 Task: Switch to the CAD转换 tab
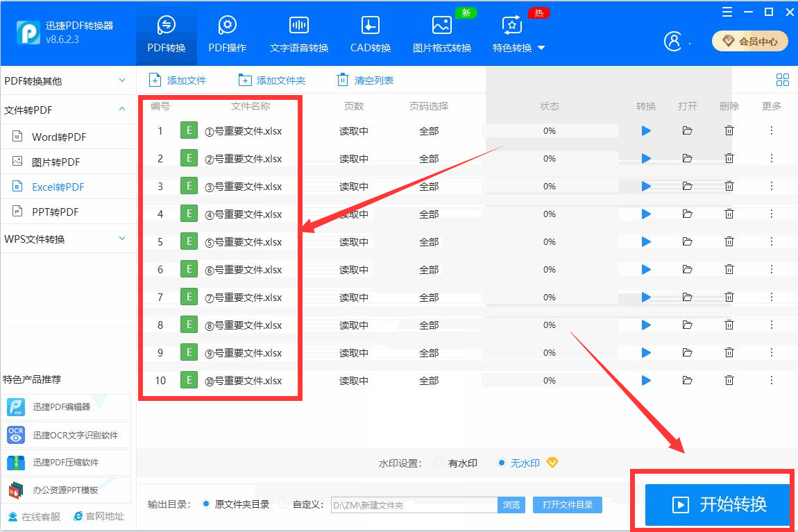(369, 31)
